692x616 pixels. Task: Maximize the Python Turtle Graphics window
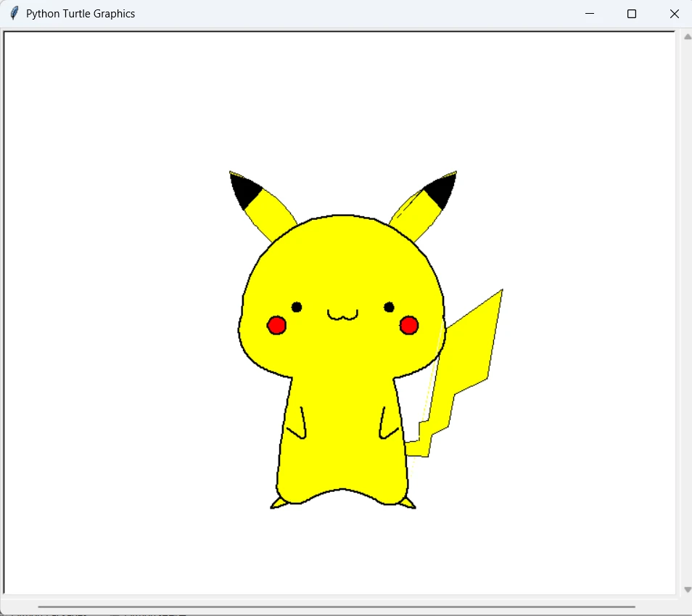pos(632,14)
